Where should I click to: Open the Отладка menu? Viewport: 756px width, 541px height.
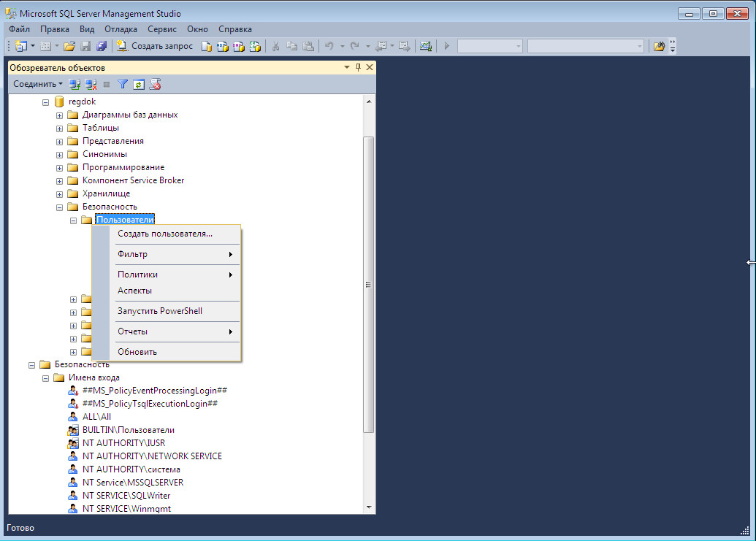121,29
